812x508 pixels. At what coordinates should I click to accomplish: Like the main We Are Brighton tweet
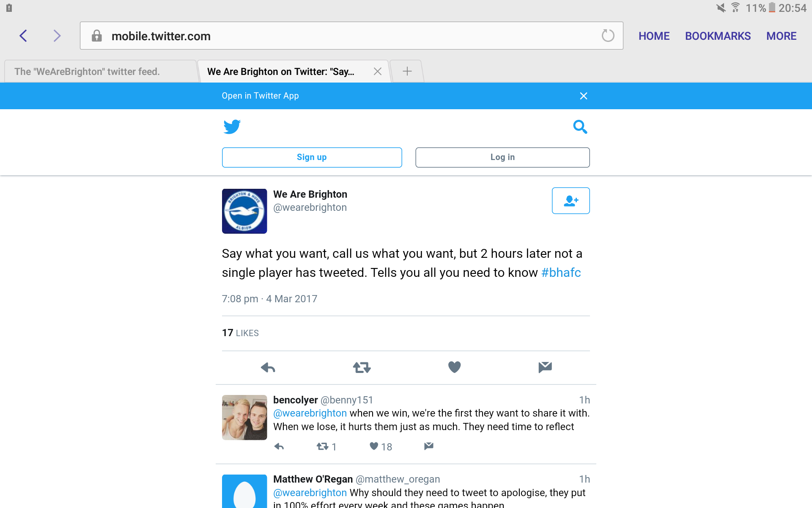(x=454, y=367)
